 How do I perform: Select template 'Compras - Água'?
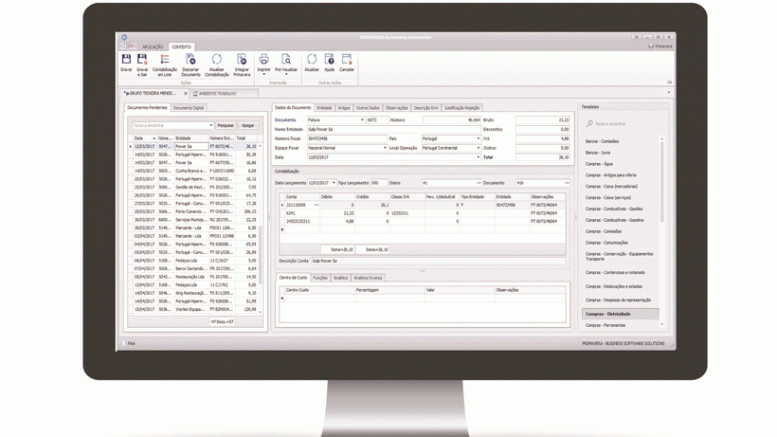coord(599,164)
